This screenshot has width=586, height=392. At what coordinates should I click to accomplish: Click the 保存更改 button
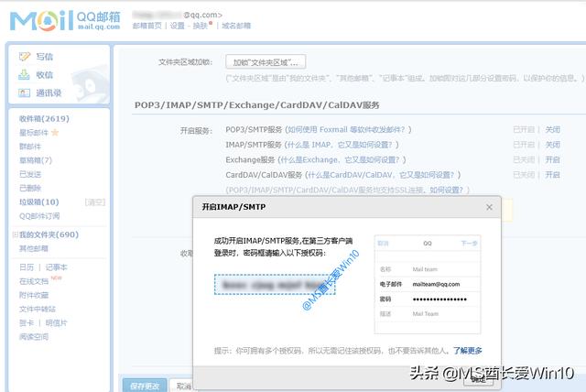tap(145, 386)
